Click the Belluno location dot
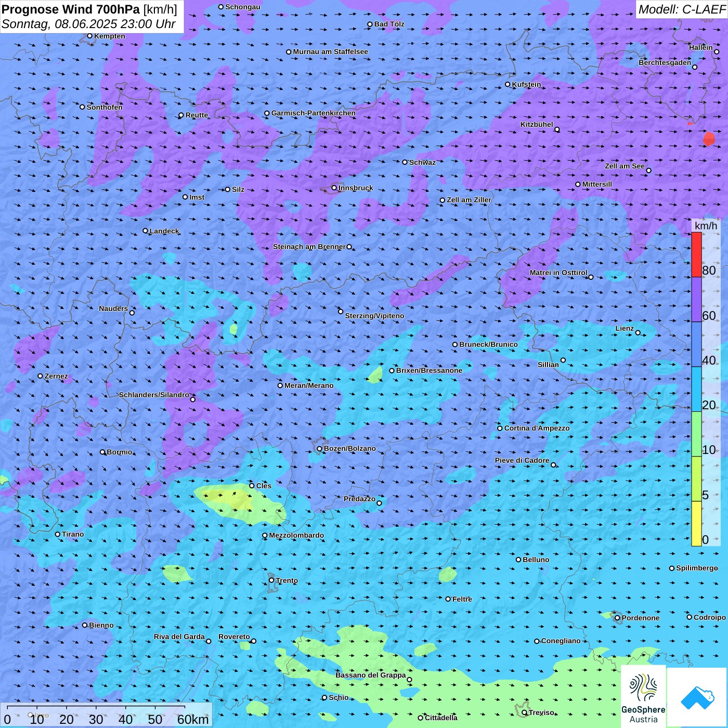Screen dimensions: 728x728 tap(518, 560)
